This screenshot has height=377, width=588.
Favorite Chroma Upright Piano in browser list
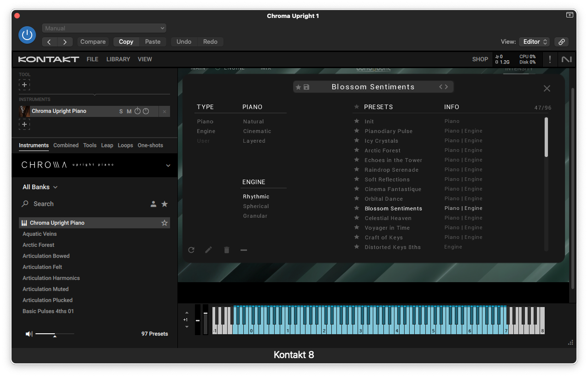tap(164, 223)
